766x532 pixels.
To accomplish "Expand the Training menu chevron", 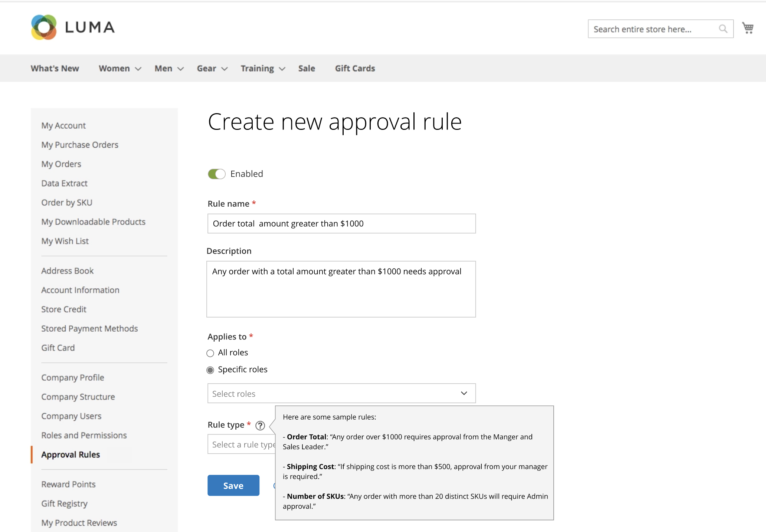I will tap(282, 69).
